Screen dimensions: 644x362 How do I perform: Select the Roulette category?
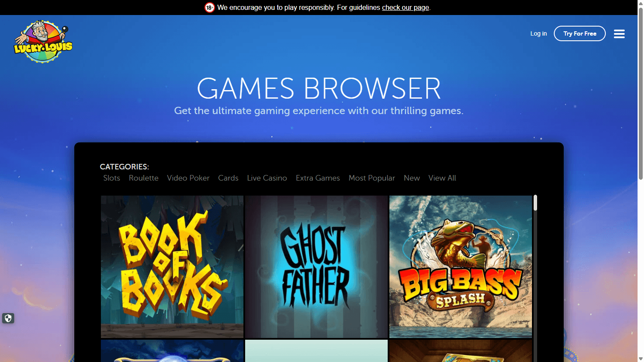(x=143, y=178)
